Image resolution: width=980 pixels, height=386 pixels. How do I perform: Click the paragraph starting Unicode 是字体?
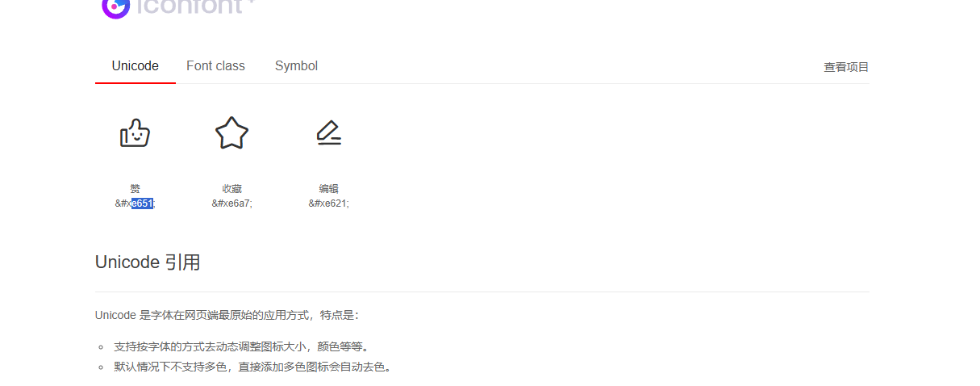tap(227, 315)
